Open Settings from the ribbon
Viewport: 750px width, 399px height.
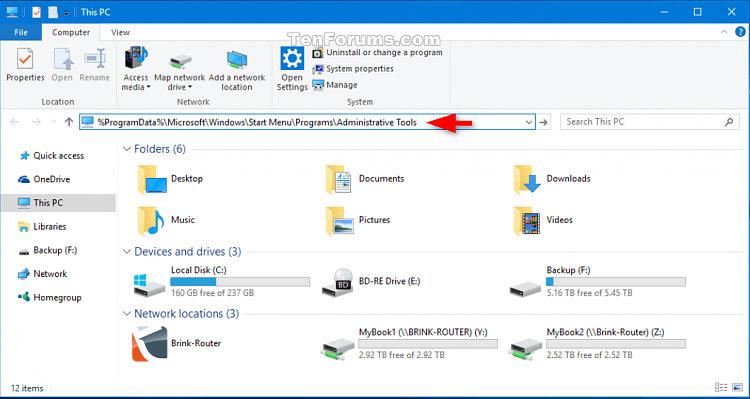[x=292, y=68]
